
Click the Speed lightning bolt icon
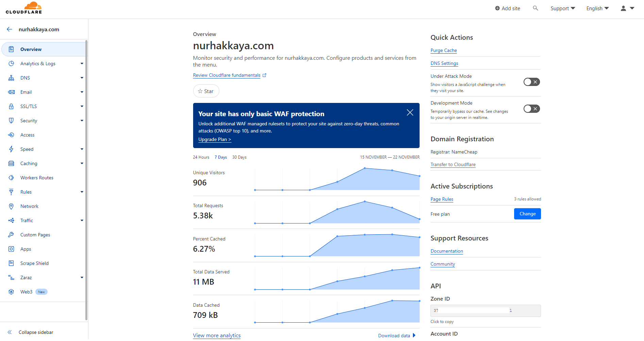click(x=11, y=149)
